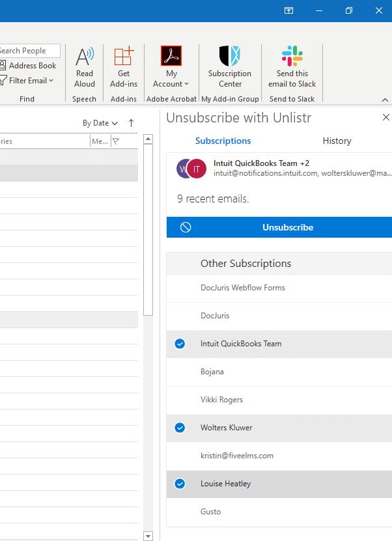Uncheck Intuit QuickBooks Team subscription
Screen dimensions: 392x541
[180, 344]
